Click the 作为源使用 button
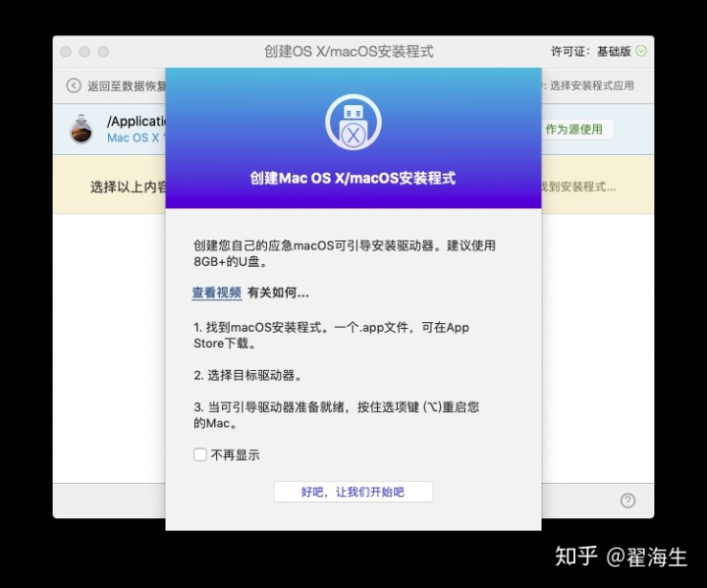This screenshot has height=588, width=707. [574, 130]
